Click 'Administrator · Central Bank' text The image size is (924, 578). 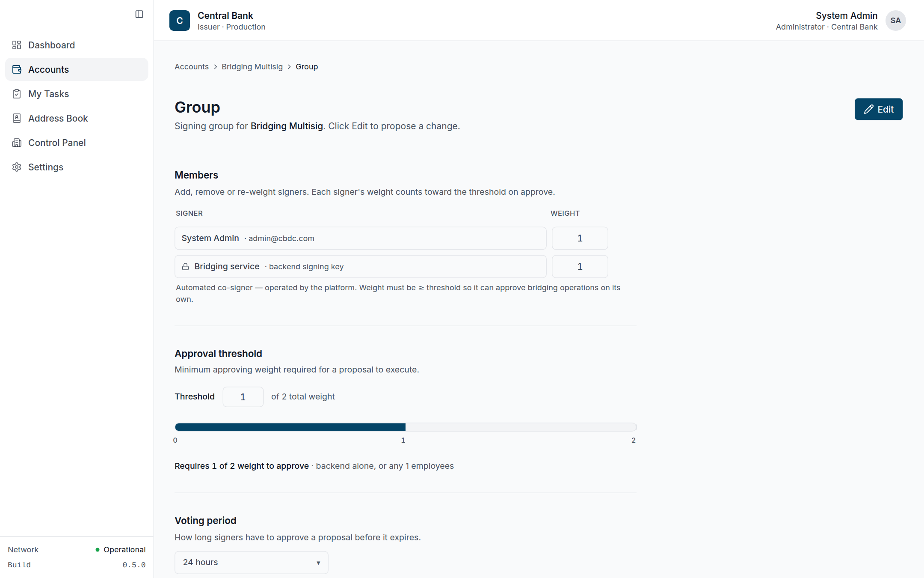[826, 27]
